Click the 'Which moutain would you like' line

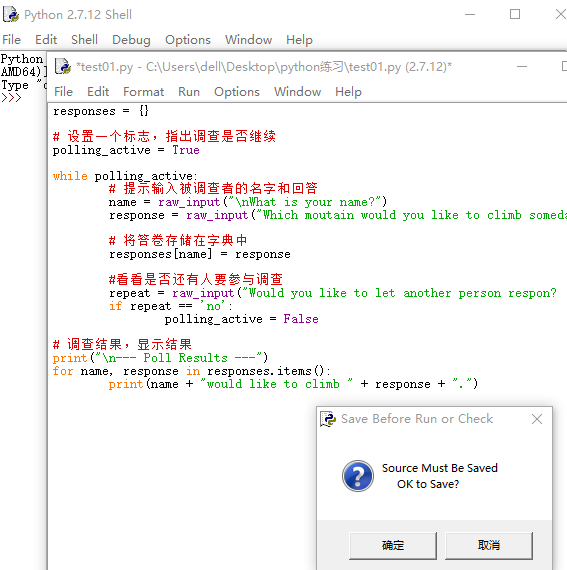tap(338, 215)
